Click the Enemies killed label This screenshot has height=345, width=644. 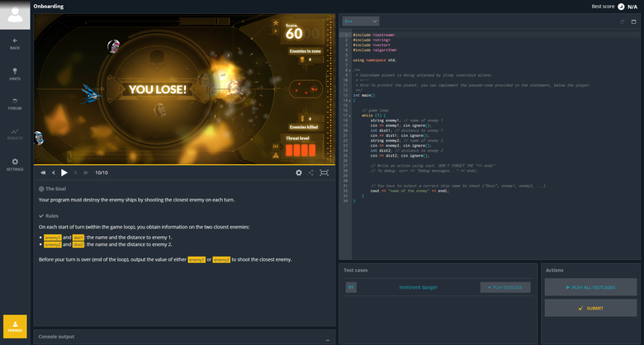point(304,127)
